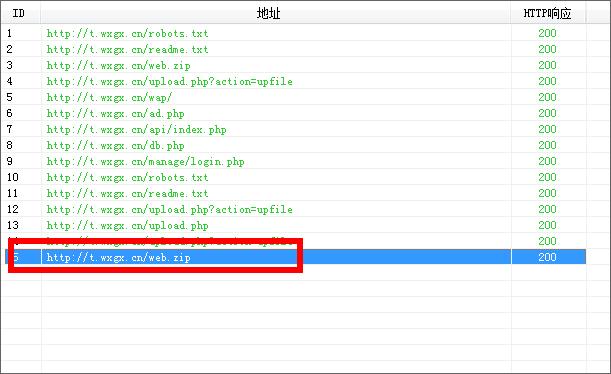Screen dimensions: 611x374
Task: Click the 200 response in row 13
Action: tap(547, 225)
